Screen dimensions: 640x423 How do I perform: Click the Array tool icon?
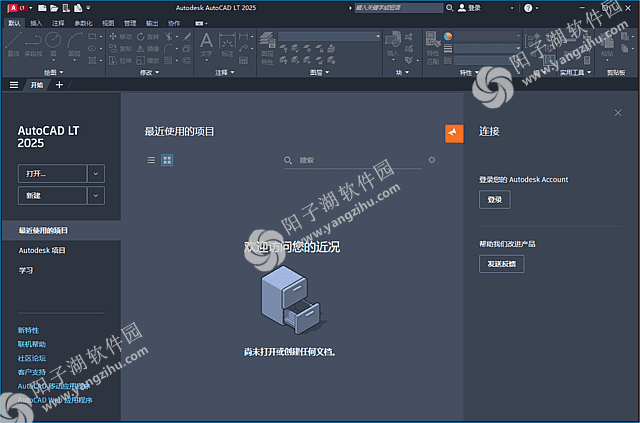(x=168, y=60)
